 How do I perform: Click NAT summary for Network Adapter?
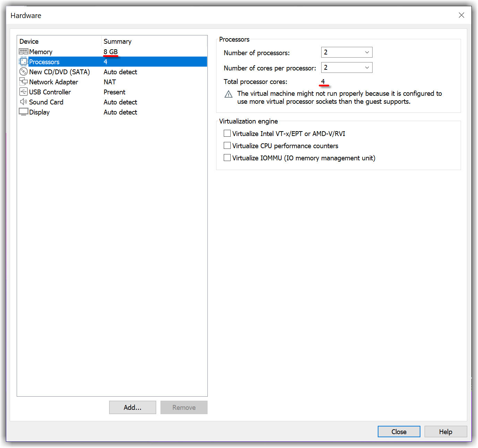tap(110, 82)
